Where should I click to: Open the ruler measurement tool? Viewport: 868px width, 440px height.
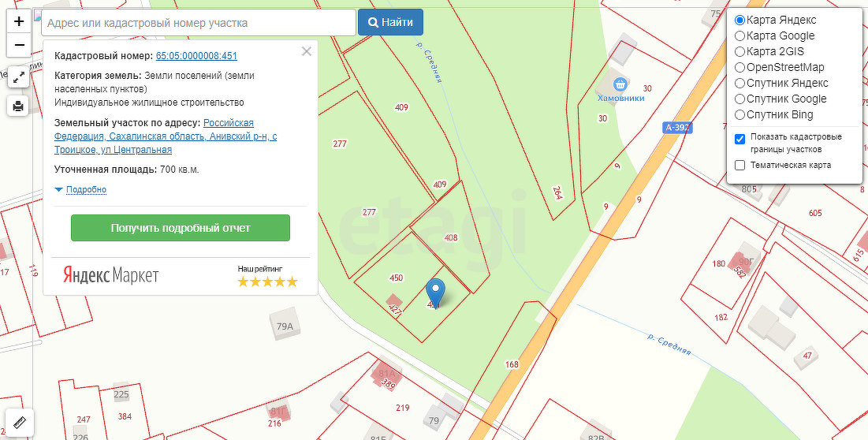coord(19,424)
